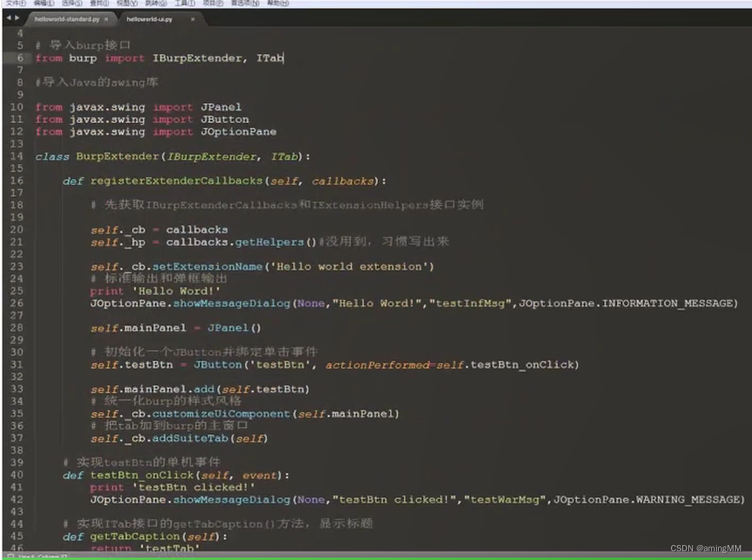Click the 'class BurpExtender' definition line
752x560 pixels.
173,156
